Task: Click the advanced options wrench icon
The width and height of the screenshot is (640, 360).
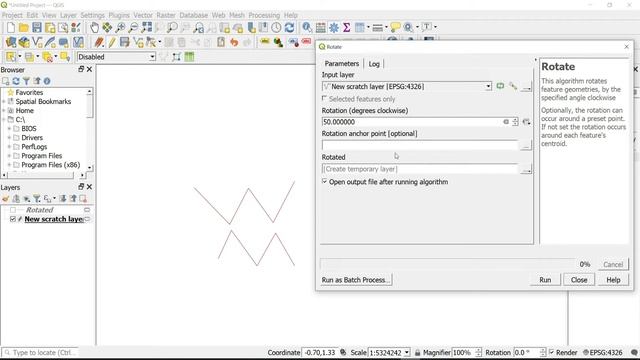Action: point(513,86)
